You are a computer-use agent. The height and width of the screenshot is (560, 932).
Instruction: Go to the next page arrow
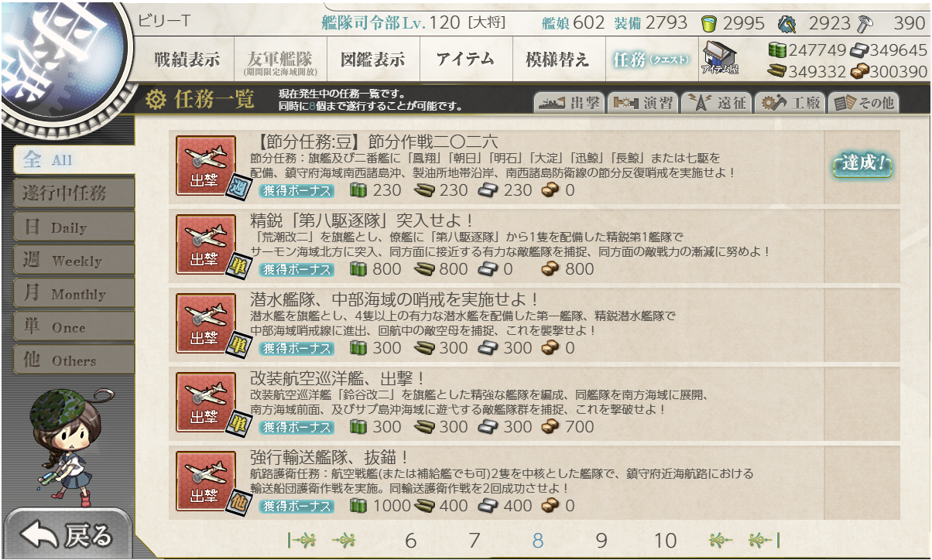click(x=721, y=540)
